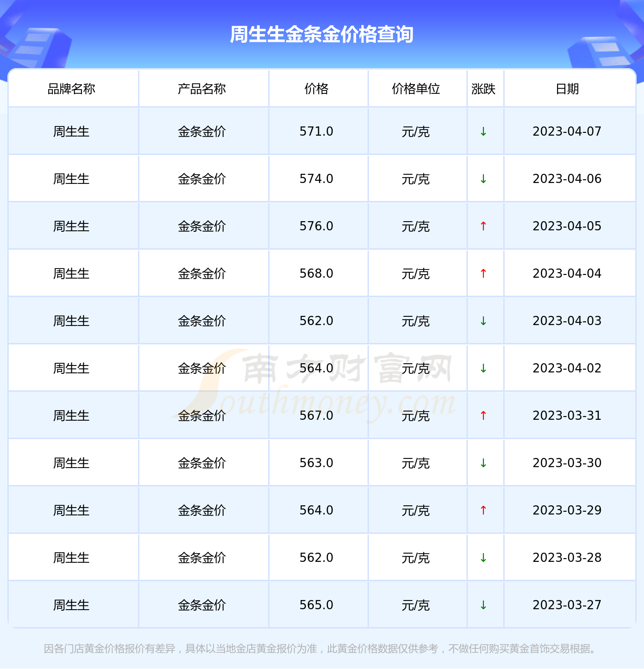
Task: Click the title 周生生金条金价格查询
Action: 322,34
